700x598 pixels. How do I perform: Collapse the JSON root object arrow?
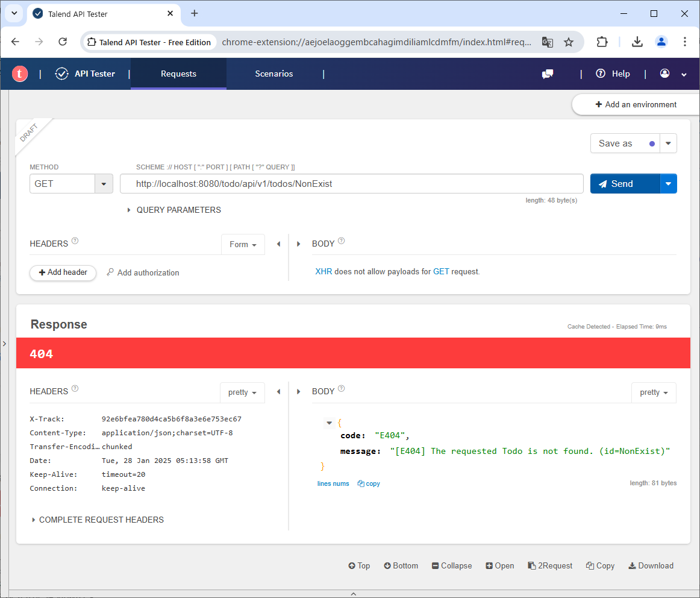click(x=329, y=423)
